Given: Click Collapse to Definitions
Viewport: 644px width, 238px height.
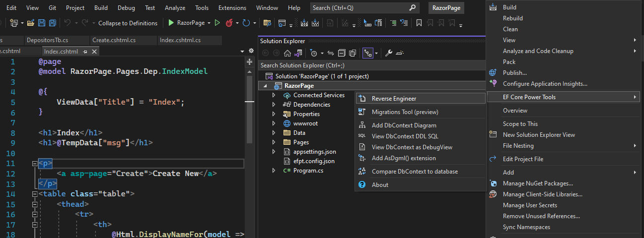Looking at the screenshot, I should [x=128, y=23].
